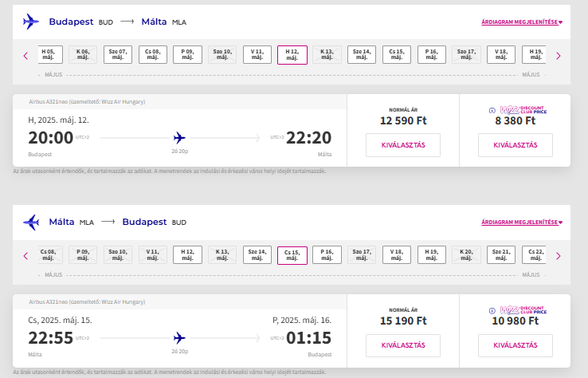Expand the price chart for Málta to Budapest
This screenshot has width=588, height=378.
522,222
